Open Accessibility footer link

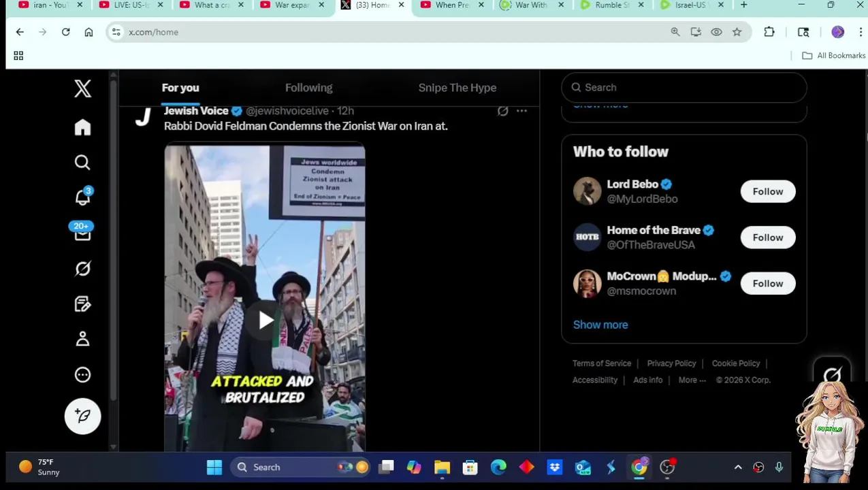coord(595,380)
